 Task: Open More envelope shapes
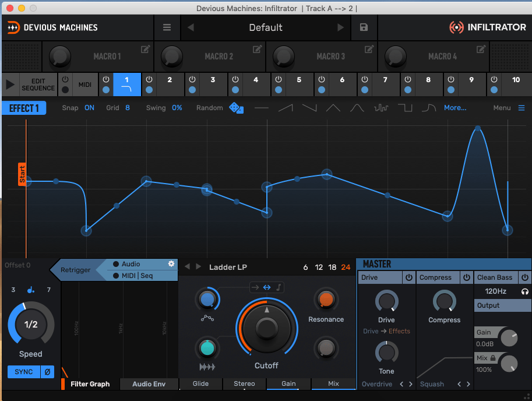(455, 108)
